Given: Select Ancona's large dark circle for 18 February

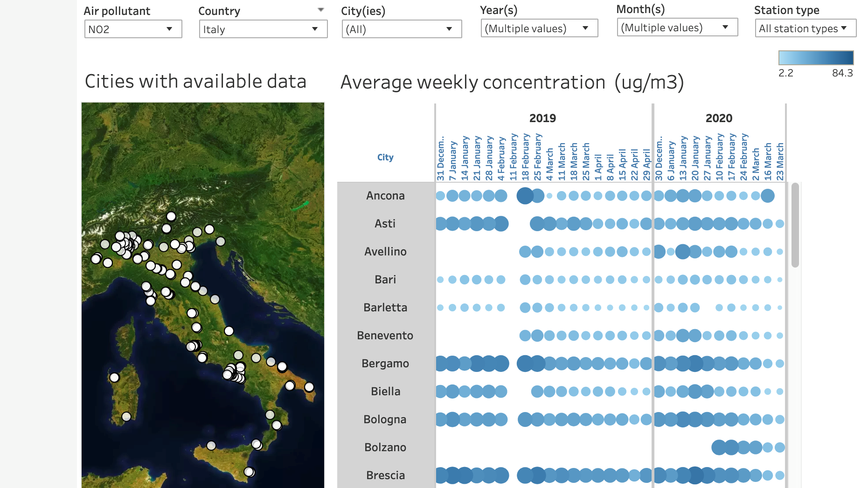Looking at the screenshot, I should point(525,196).
